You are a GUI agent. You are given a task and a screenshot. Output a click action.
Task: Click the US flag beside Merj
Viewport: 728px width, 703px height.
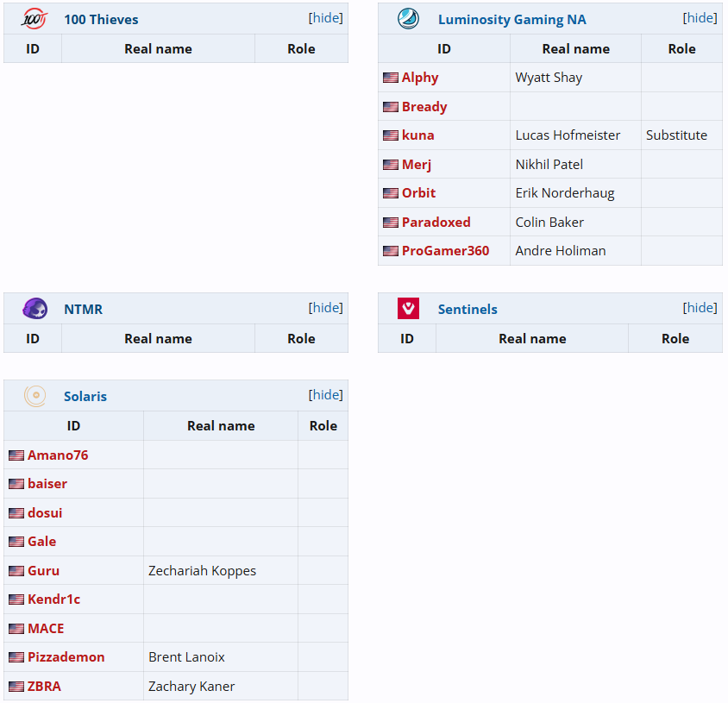(391, 165)
